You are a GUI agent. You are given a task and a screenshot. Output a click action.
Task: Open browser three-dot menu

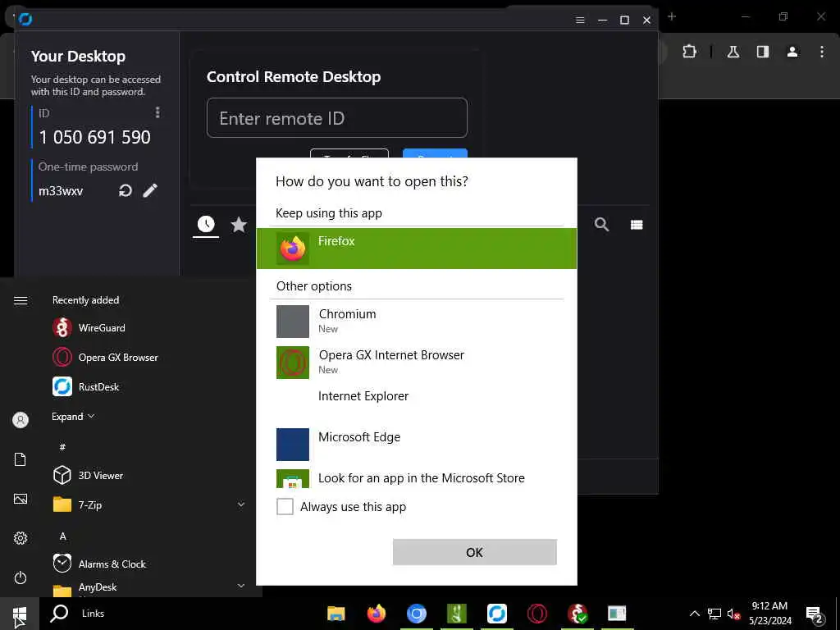(822, 52)
